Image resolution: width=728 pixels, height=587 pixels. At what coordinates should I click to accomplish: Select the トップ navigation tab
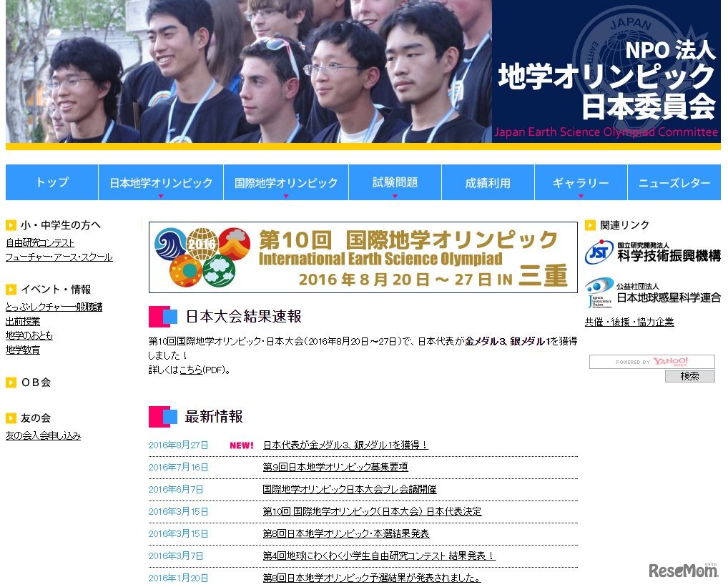click(x=51, y=182)
